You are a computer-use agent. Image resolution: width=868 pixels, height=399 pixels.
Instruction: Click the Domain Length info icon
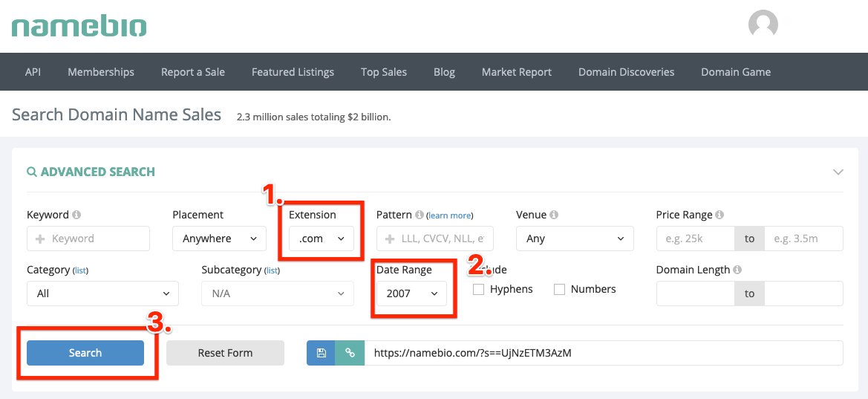(737, 270)
